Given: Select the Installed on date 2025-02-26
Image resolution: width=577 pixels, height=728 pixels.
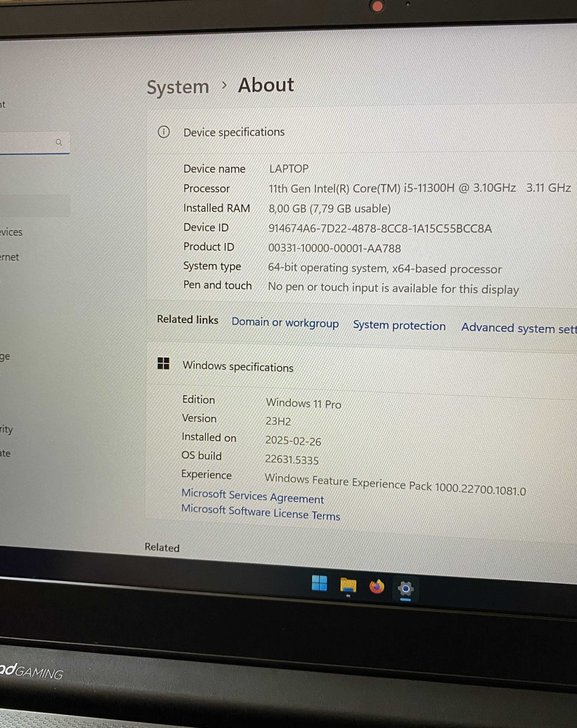Looking at the screenshot, I should 293,441.
